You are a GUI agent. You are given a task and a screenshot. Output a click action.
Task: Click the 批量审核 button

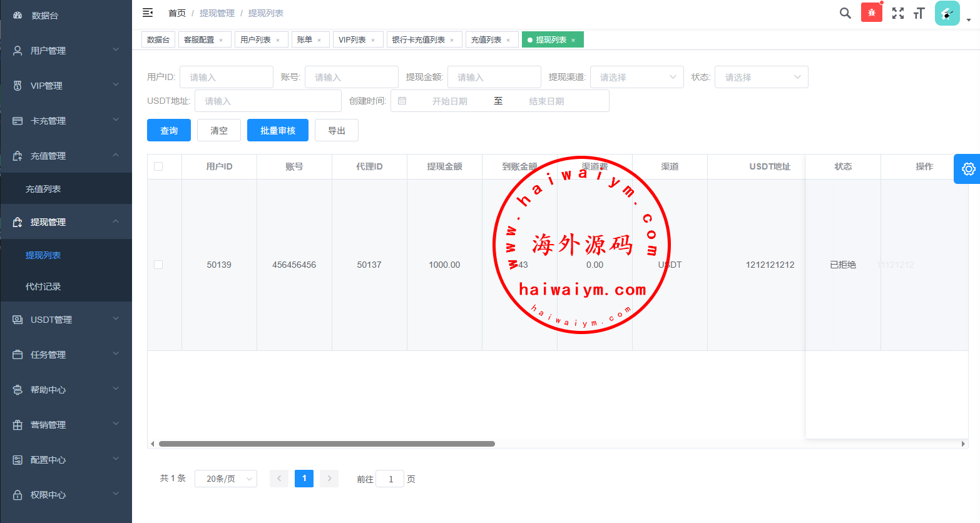[x=277, y=130]
